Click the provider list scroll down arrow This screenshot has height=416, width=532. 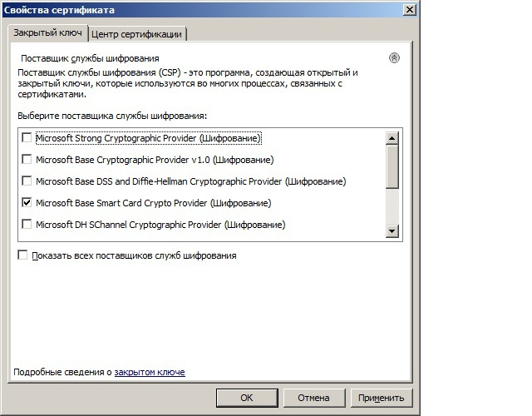coord(393,230)
